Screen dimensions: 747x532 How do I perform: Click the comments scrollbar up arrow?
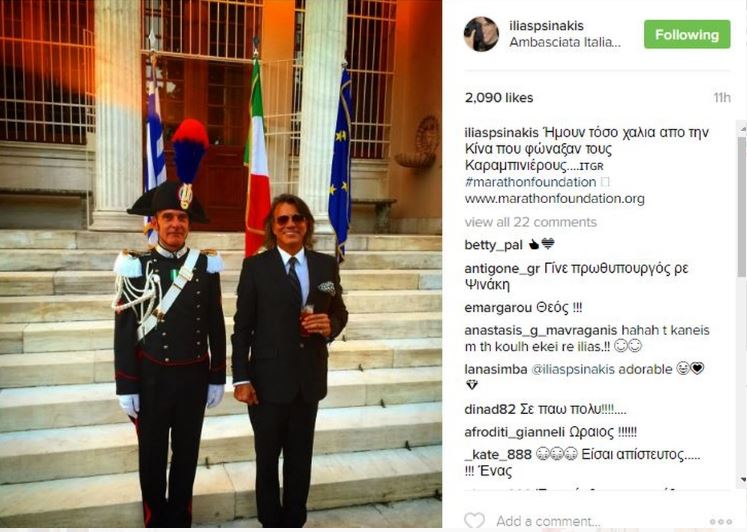coord(742,128)
